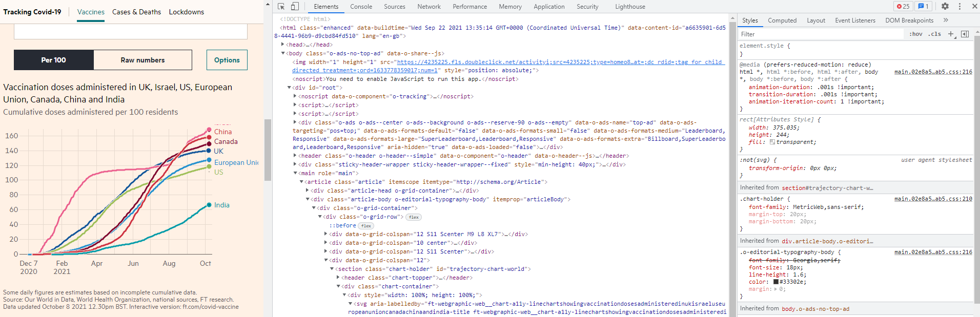Image resolution: width=980 pixels, height=317 pixels.
Task: Toggle the device toolbar icon
Action: 295,7
